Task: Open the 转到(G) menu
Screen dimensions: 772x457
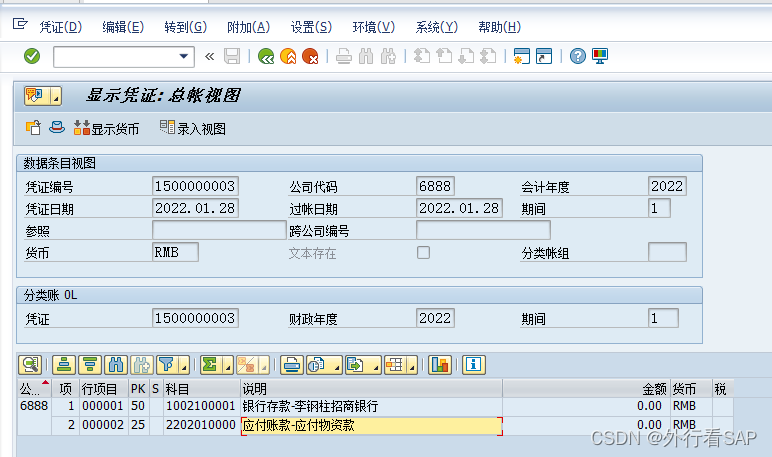Action: [x=186, y=27]
